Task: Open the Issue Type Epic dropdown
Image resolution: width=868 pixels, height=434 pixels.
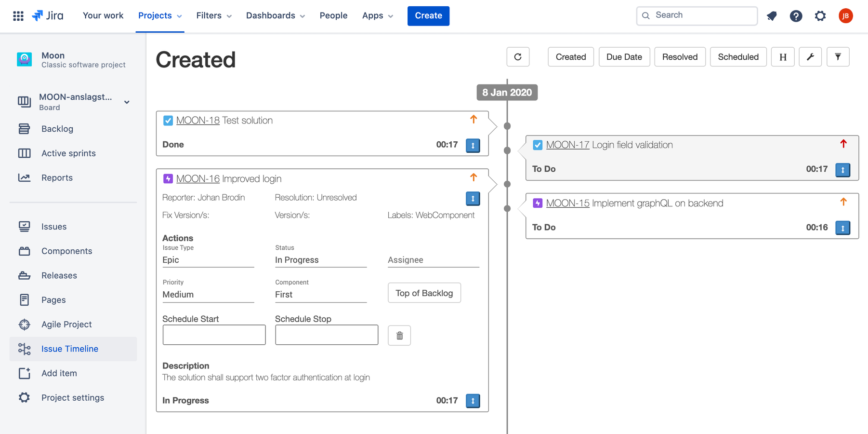Action: tap(208, 260)
